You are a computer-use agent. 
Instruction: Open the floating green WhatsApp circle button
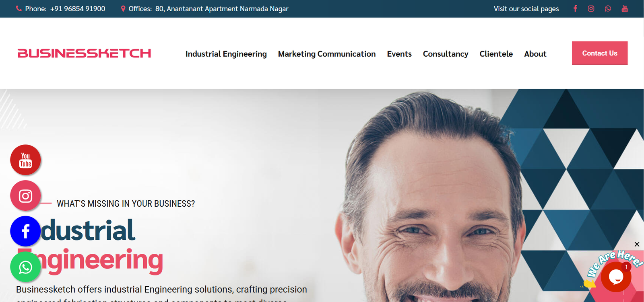point(25,267)
